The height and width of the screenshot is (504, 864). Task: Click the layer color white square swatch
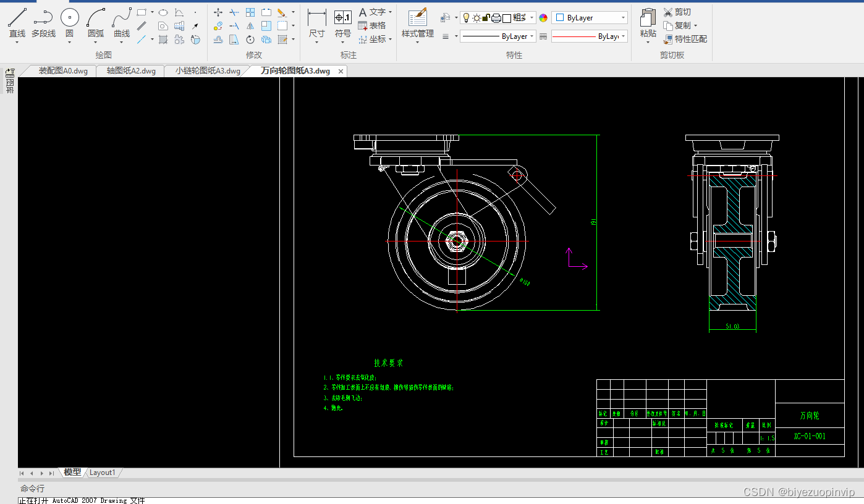(507, 18)
